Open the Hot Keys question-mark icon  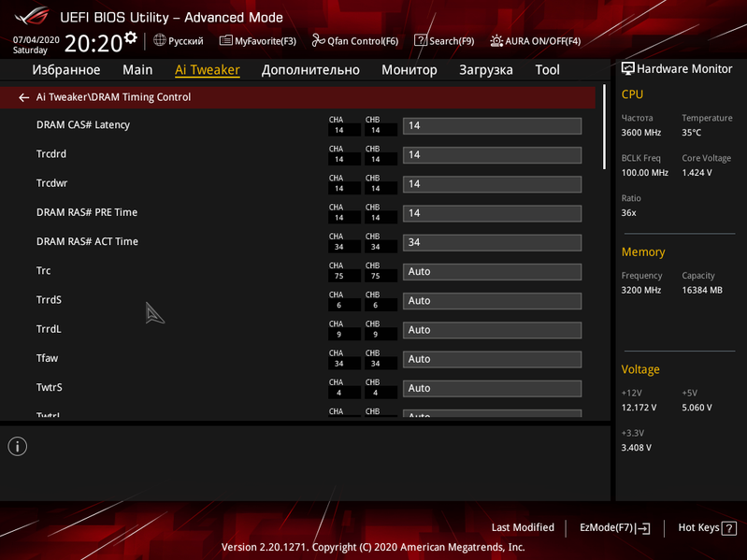pyautogui.click(x=729, y=528)
